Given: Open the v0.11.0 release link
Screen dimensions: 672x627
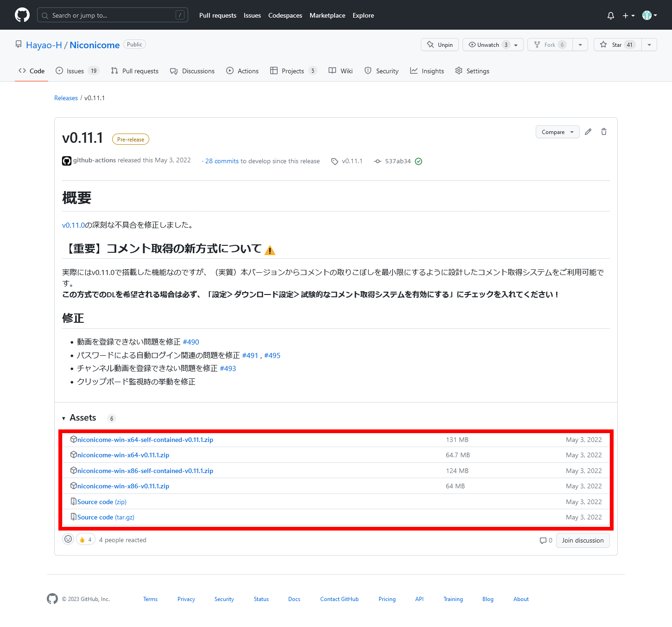Looking at the screenshot, I should pos(74,225).
